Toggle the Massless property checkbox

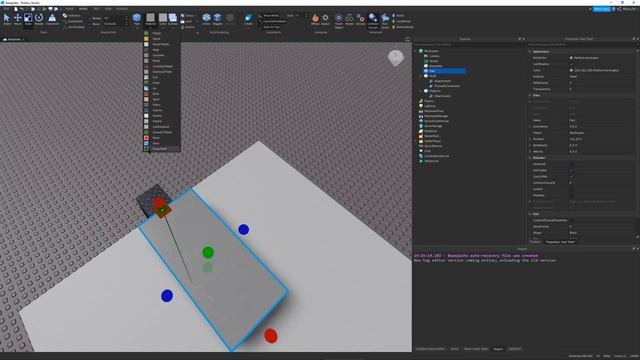(571, 195)
